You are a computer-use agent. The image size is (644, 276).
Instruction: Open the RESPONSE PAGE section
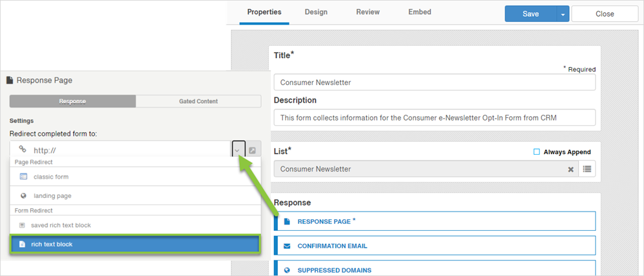pos(434,221)
